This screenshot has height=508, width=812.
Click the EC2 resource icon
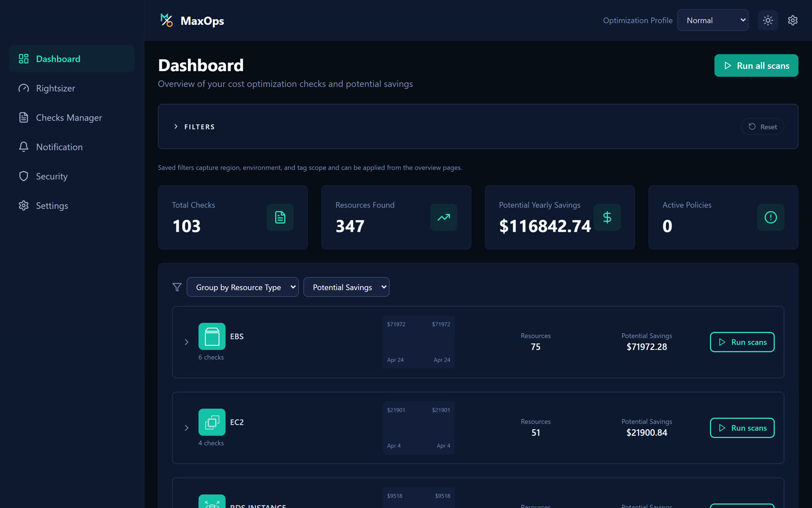click(212, 422)
